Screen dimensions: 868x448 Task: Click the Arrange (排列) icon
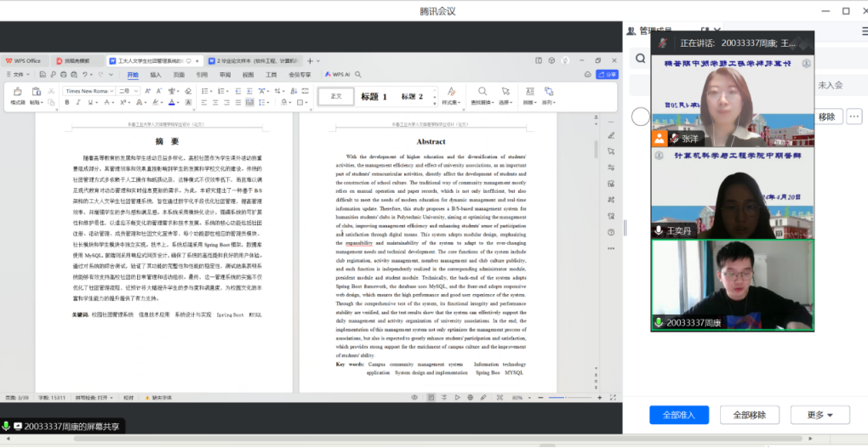(x=548, y=92)
